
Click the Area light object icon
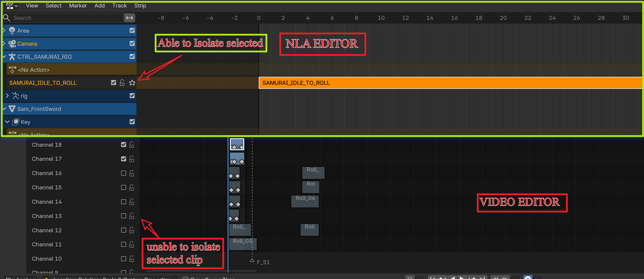coord(12,31)
